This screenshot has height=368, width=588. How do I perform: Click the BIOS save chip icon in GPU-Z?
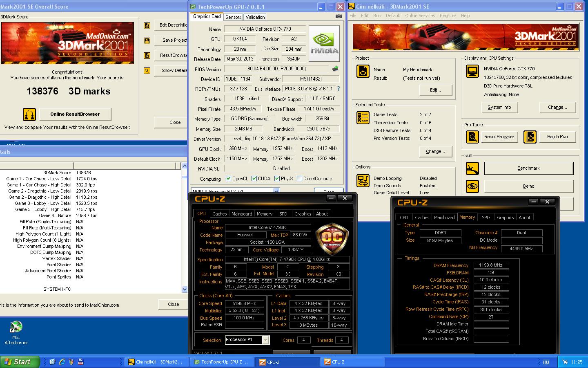tap(335, 69)
